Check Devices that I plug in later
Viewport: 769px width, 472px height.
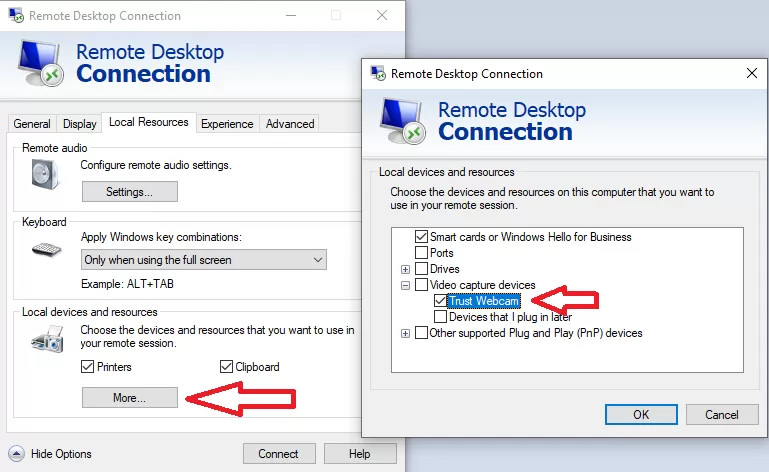pyautogui.click(x=440, y=316)
